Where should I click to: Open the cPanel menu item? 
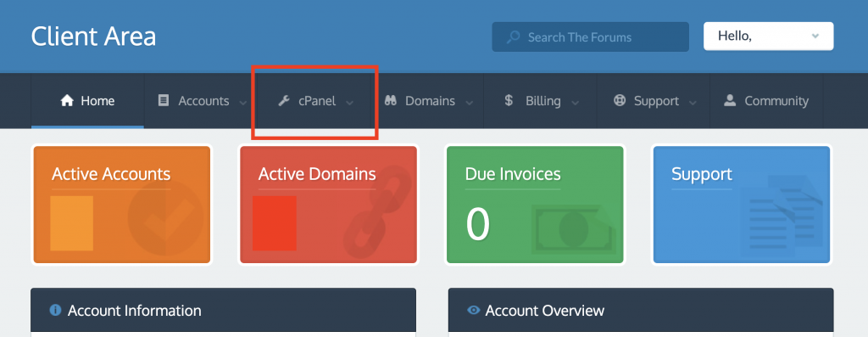pos(314,101)
